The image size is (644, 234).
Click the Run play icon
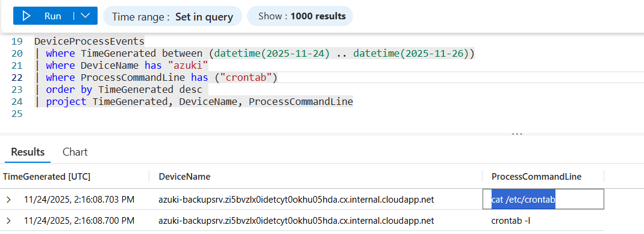click(x=27, y=16)
